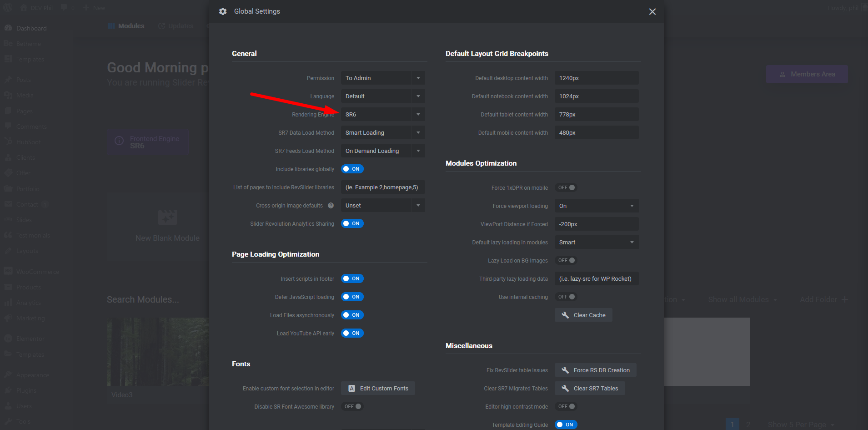868x430 pixels.
Task: Click the wrench icon on Clear SR7 Tables
Action: [565, 388]
